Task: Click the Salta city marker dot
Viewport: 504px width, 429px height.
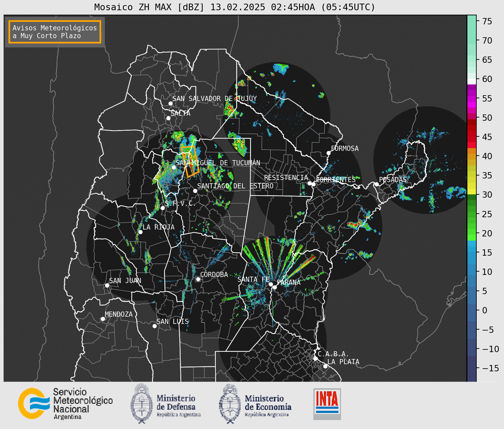Action: 168,118
